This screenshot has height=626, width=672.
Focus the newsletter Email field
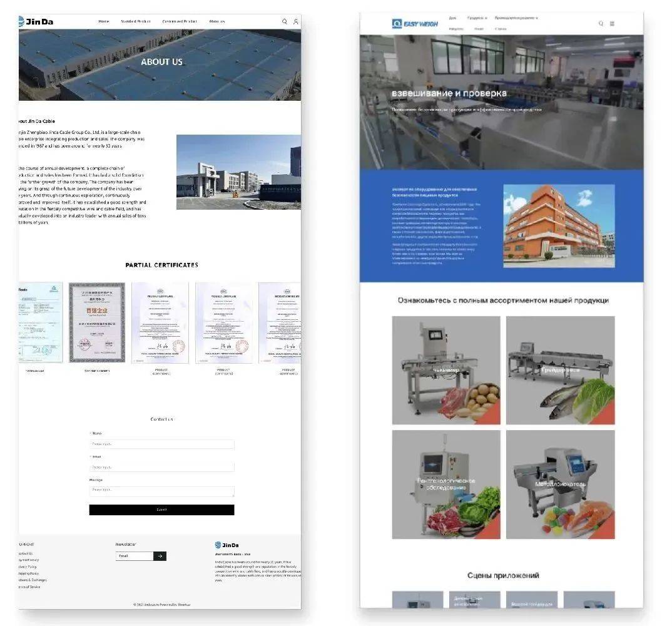tap(134, 556)
